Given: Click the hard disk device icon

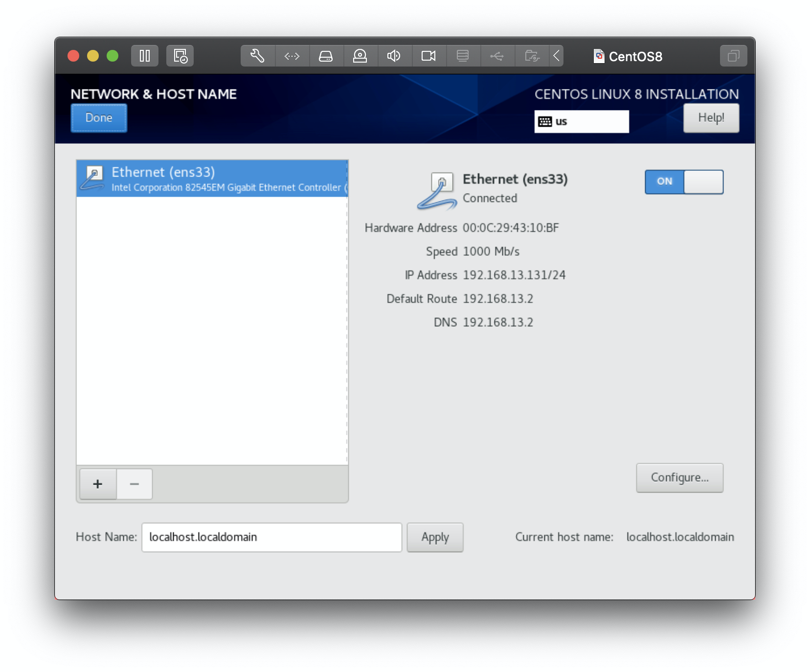Looking at the screenshot, I should [326, 56].
